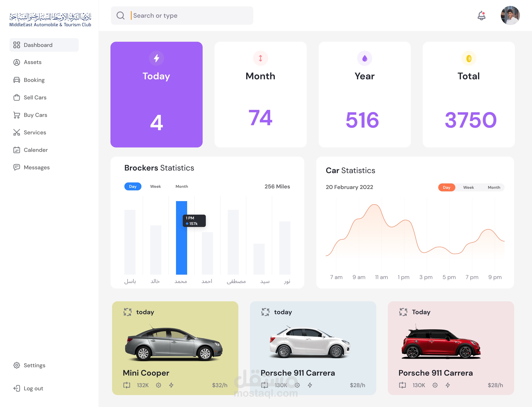Image resolution: width=532 pixels, height=407 pixels.
Task: Click the gold coin icon on Total card
Action: pyautogui.click(x=469, y=58)
